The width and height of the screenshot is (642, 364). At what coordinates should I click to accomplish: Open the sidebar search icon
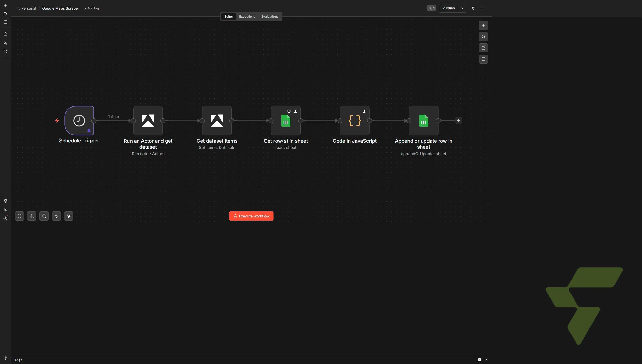pyautogui.click(x=5, y=14)
